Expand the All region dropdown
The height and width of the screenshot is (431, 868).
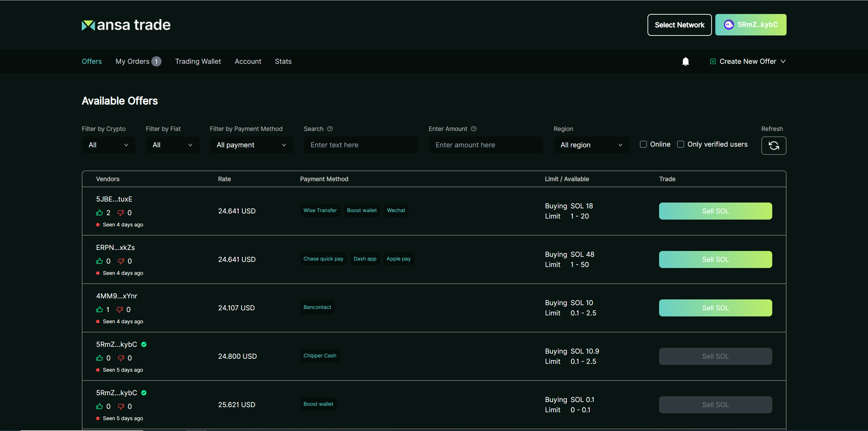(x=591, y=145)
